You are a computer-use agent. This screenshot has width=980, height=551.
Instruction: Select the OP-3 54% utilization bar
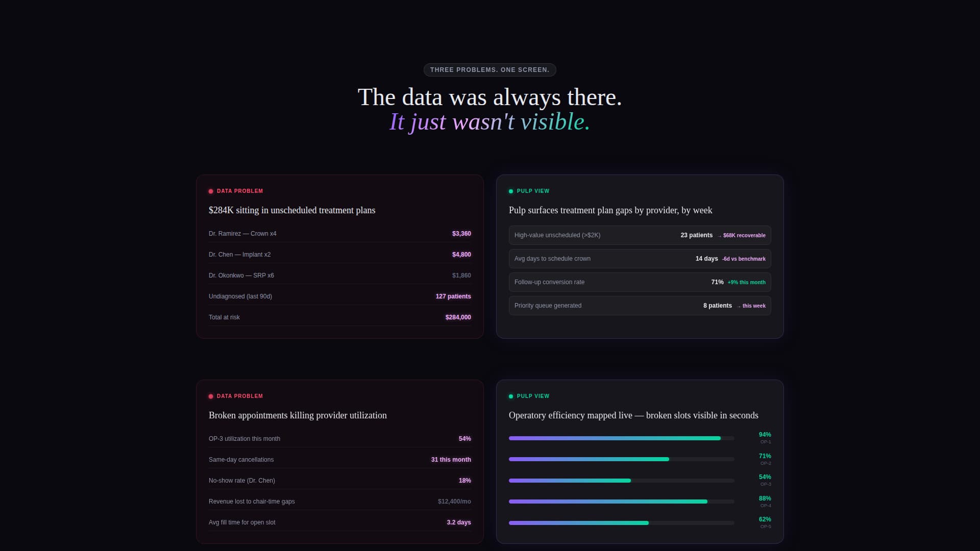pyautogui.click(x=621, y=481)
